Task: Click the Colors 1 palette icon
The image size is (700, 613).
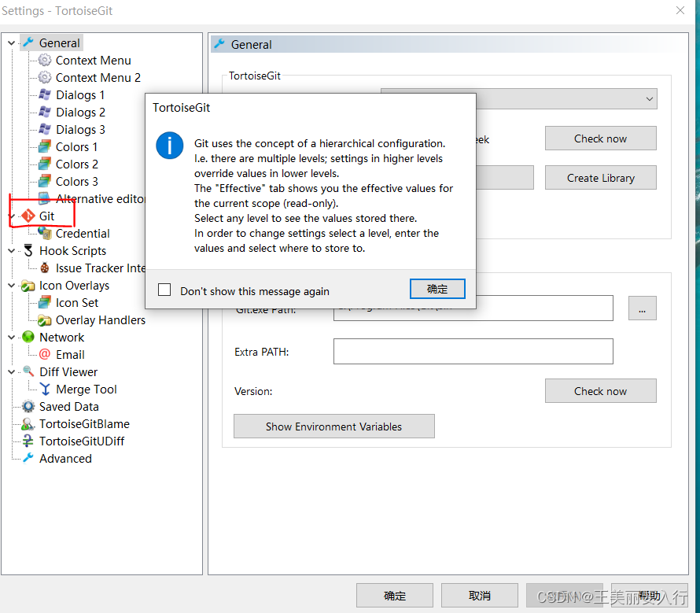Action: (x=45, y=146)
